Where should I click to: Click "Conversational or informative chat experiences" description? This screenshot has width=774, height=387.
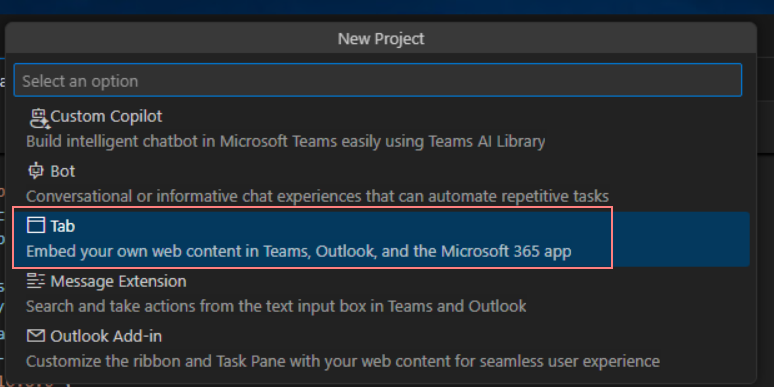[317, 196]
